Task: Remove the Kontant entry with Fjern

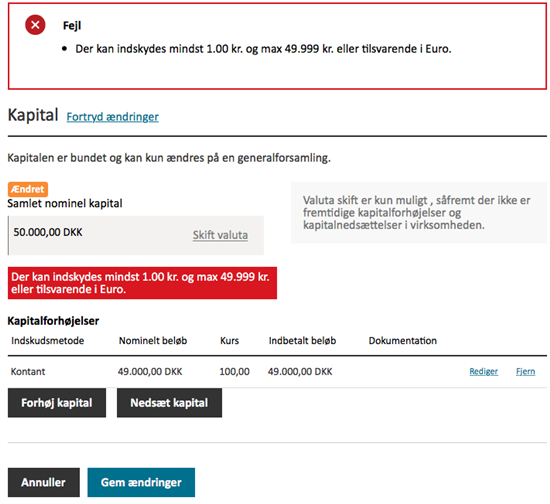Action: click(x=525, y=371)
